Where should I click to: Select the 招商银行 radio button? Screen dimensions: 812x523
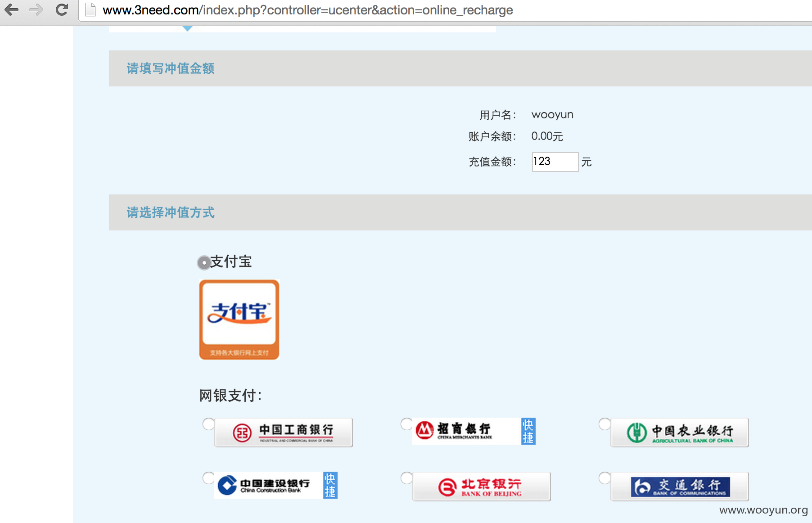point(406,424)
